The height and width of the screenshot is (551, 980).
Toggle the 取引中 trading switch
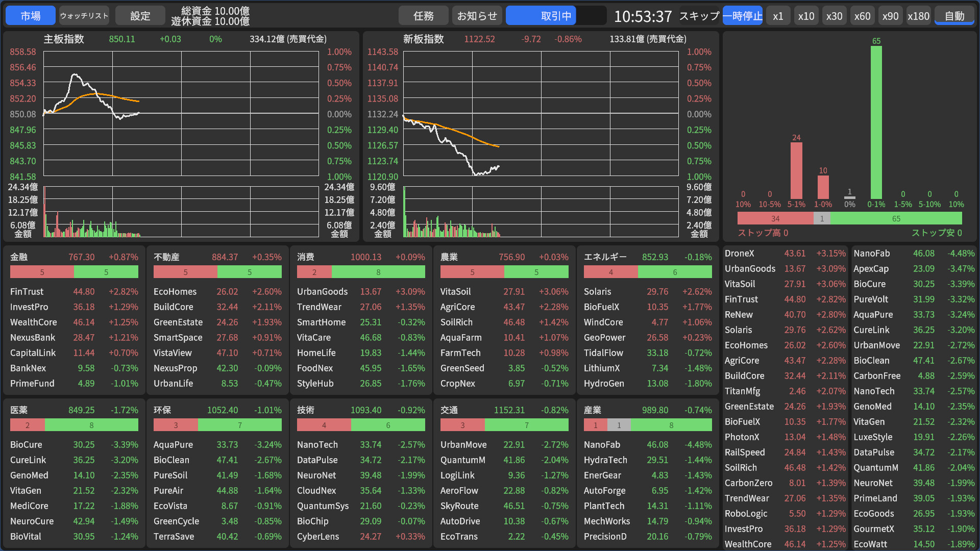point(555,16)
